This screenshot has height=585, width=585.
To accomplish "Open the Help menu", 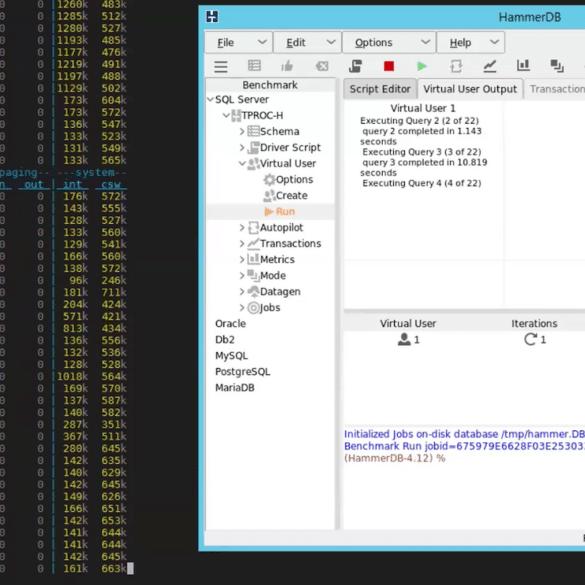I will pos(470,43).
